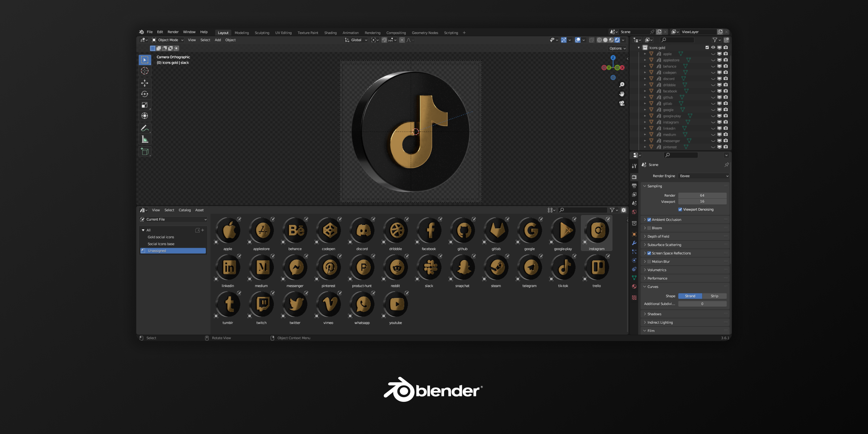The image size is (868, 434).
Task: Open the Material properties tab icon
Action: [x=634, y=286]
